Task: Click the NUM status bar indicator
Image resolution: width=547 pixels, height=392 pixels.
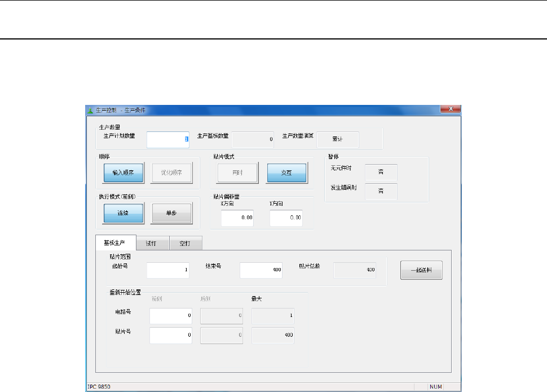Action: 436,387
